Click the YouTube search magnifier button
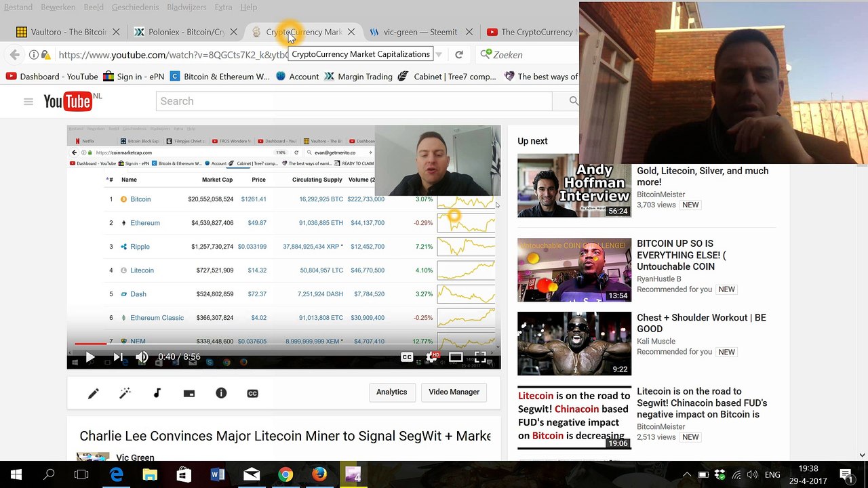Viewport: 868px width, 488px height. coord(574,101)
